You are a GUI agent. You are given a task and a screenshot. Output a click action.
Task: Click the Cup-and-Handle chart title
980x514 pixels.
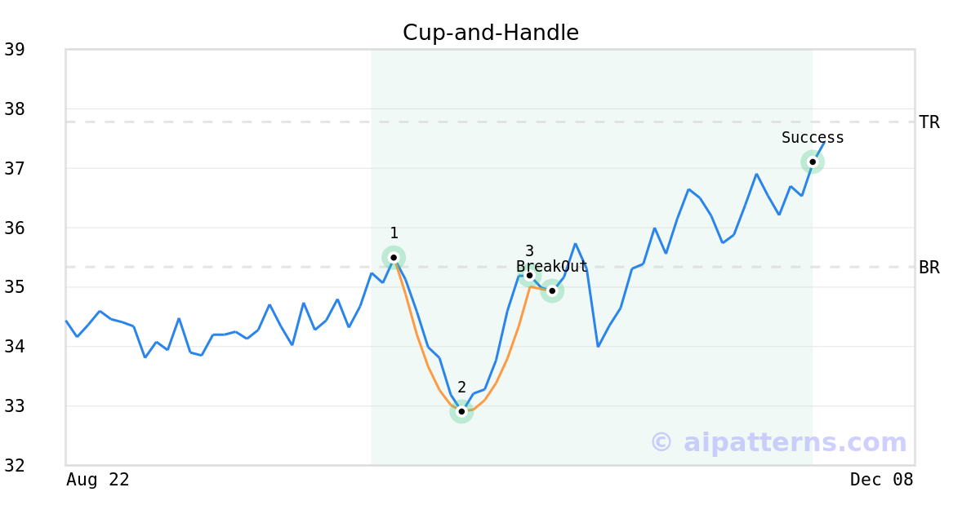tap(491, 33)
